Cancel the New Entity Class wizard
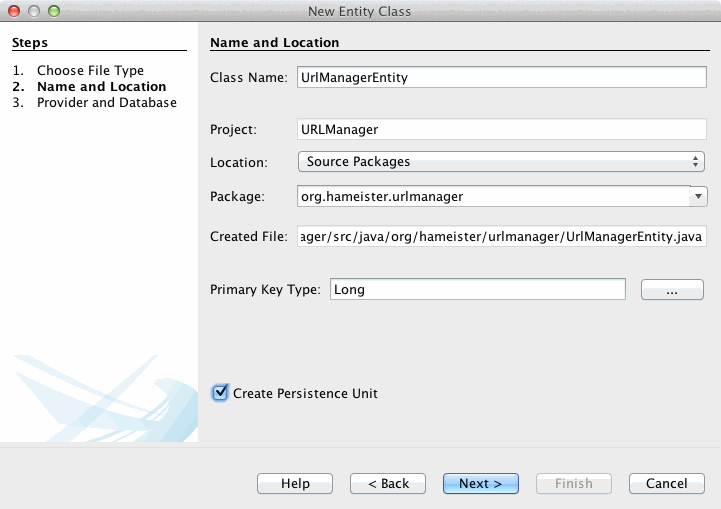The height and width of the screenshot is (509, 721). click(x=666, y=483)
